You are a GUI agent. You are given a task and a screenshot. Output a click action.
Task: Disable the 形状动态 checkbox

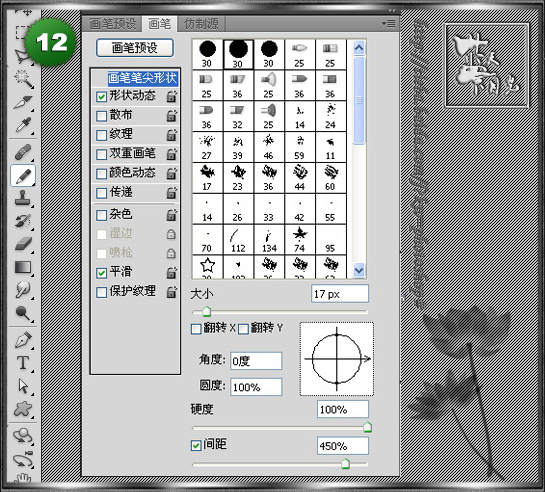101,97
